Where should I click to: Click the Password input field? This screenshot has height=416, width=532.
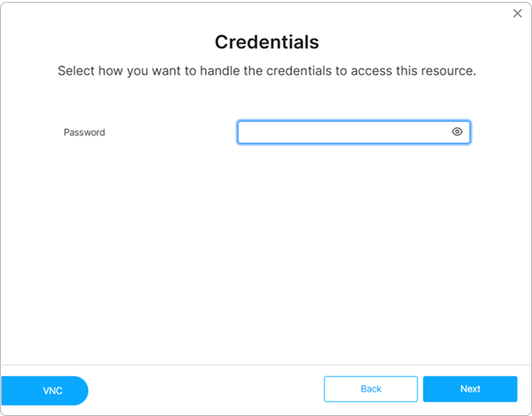(x=343, y=132)
